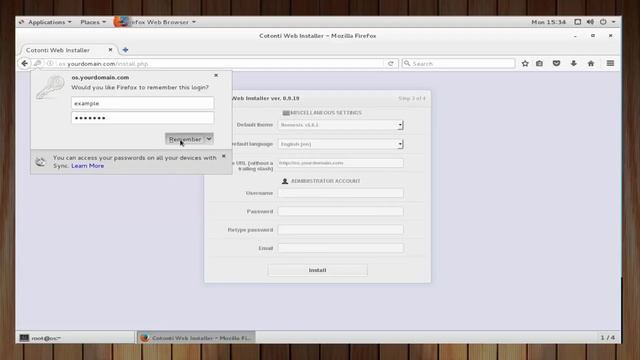Image resolution: width=640 pixels, height=360 pixels.
Task: Open the key icon in address bar
Action: pyautogui.click(x=38, y=63)
